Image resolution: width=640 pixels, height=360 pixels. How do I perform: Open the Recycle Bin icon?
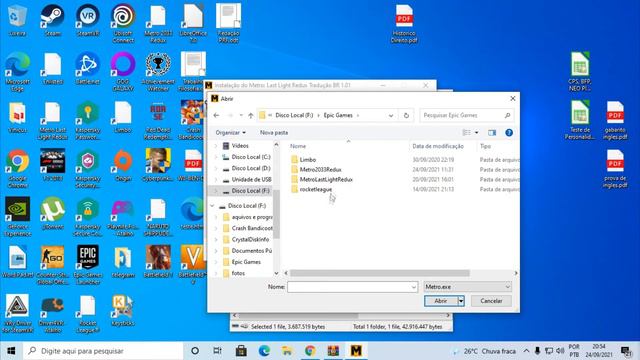(x=17, y=20)
